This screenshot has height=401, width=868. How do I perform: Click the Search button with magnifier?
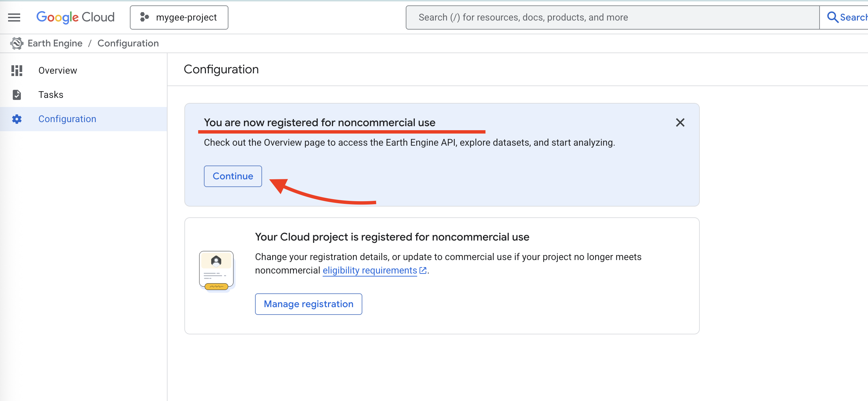tap(846, 17)
